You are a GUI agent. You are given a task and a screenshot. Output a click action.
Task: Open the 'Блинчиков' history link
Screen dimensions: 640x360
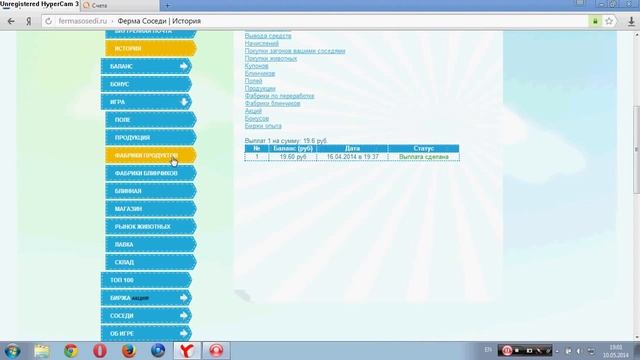[260, 73]
